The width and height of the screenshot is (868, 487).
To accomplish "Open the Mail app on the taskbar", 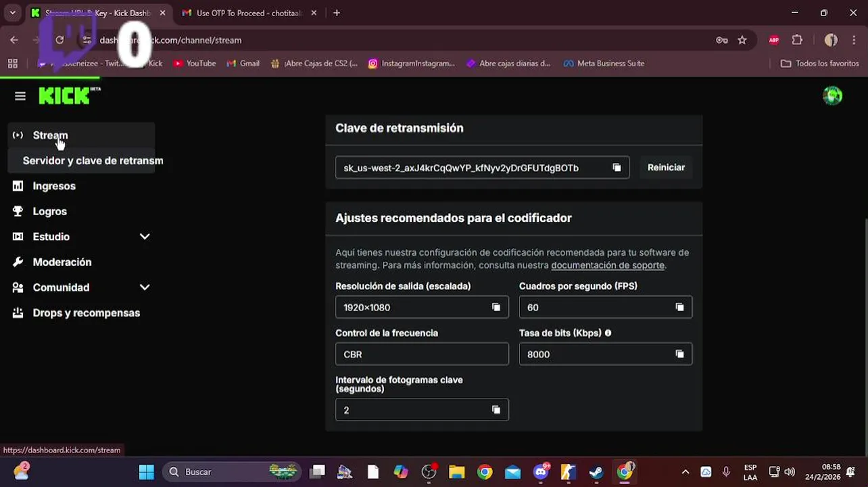I will click(x=512, y=471).
